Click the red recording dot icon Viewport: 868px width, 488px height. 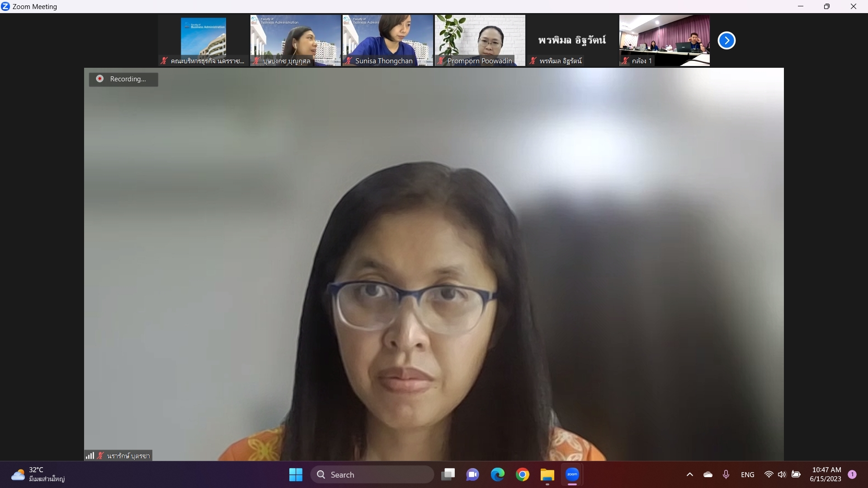[x=100, y=79]
